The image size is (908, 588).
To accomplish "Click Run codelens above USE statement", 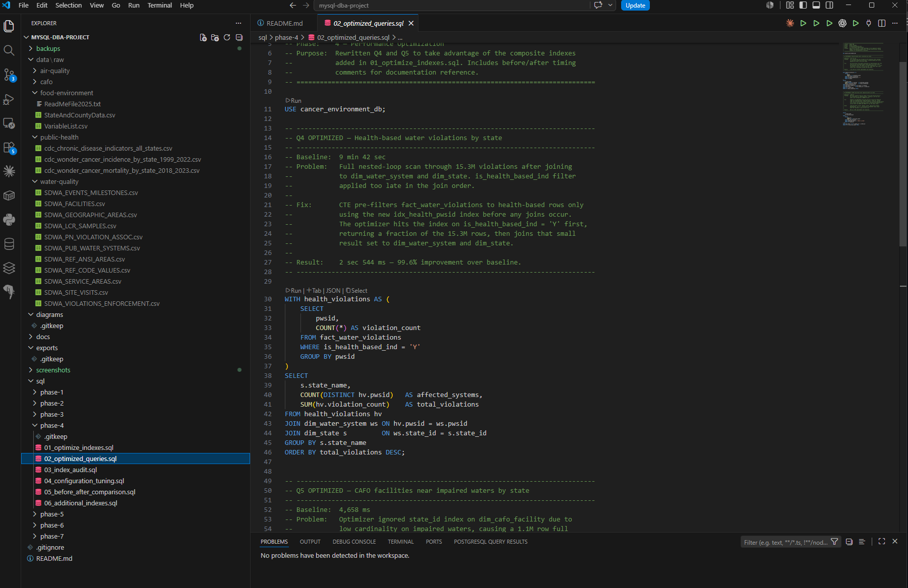I will pos(293,100).
